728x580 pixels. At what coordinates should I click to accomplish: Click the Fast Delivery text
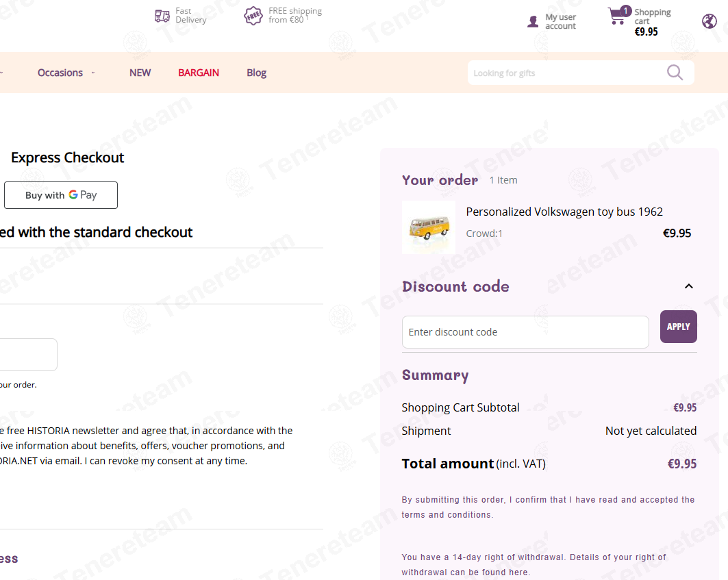point(191,15)
